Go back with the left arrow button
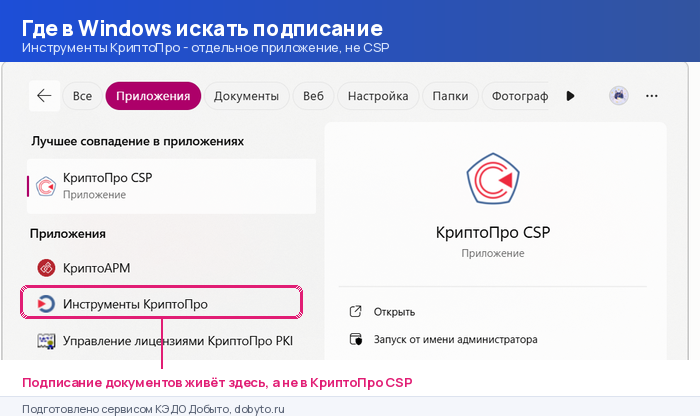The image size is (700, 416). coord(44,96)
